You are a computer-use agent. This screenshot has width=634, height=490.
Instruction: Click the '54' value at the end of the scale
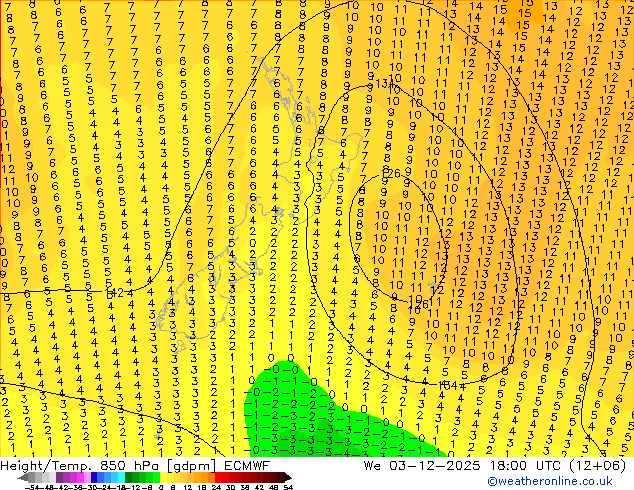[288, 488]
